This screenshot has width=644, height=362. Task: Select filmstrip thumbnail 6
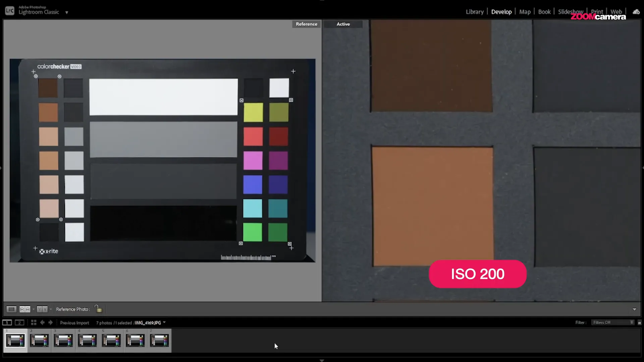(x=135, y=340)
